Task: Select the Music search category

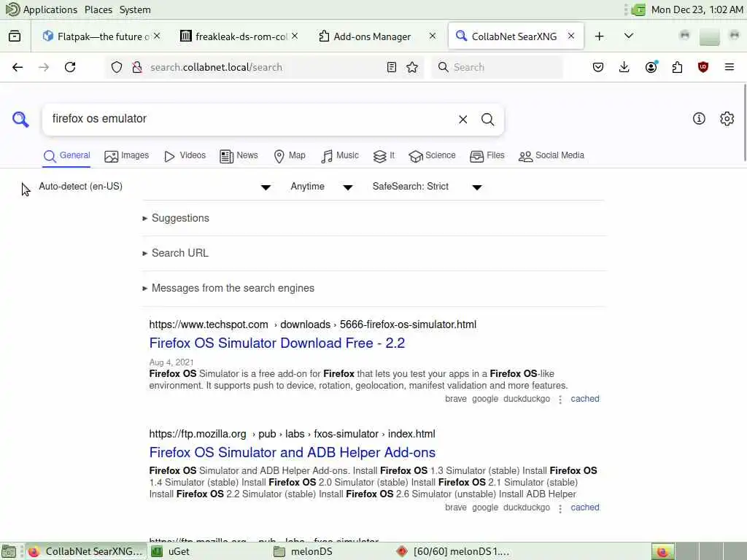Action: (x=340, y=156)
